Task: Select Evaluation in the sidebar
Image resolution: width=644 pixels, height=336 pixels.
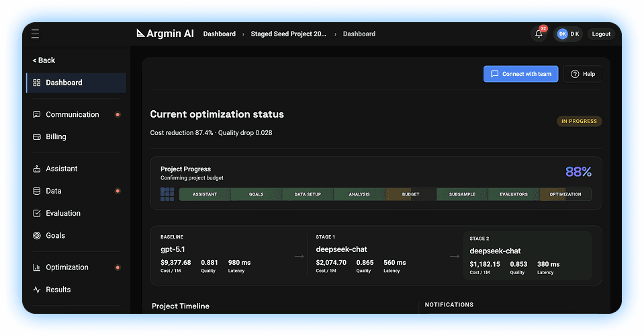Action: click(77, 213)
